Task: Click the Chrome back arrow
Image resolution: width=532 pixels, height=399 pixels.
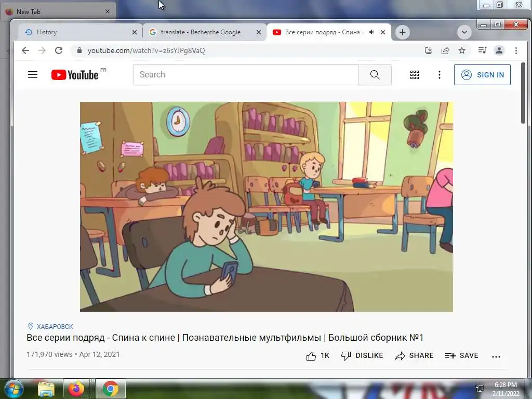Action: [25, 50]
